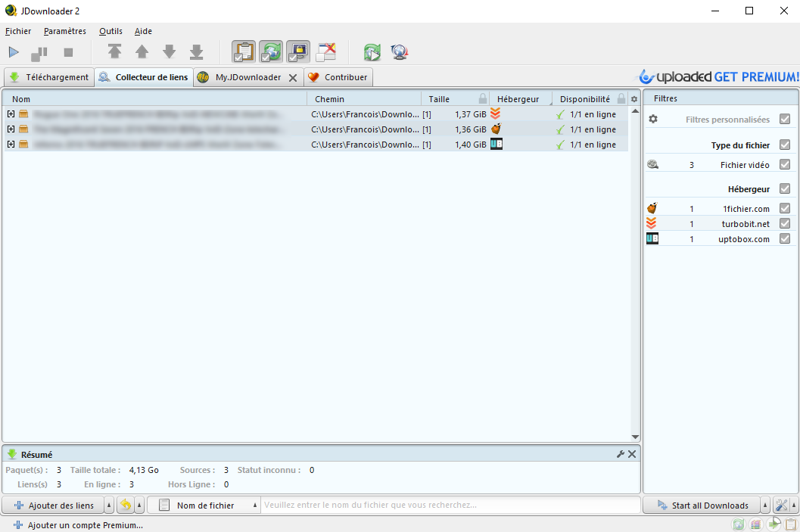Click Ajouter un compte Premium link
Image resolution: width=800 pixels, height=532 pixels.
[x=78, y=525]
